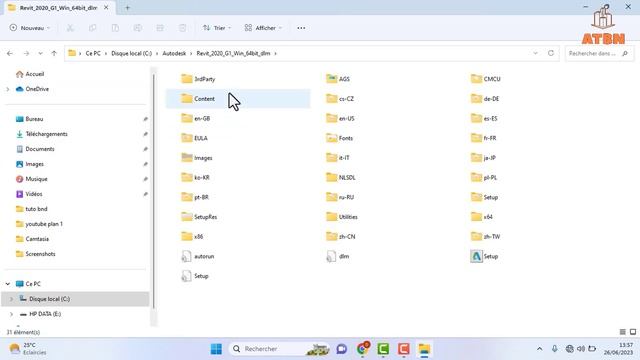Open the Afficher view dropdown
This screenshot has width=640, height=360.
(263, 28)
